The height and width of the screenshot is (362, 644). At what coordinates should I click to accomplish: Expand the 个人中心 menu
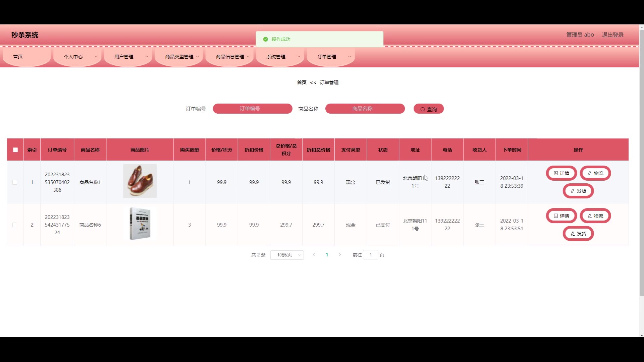(77, 57)
